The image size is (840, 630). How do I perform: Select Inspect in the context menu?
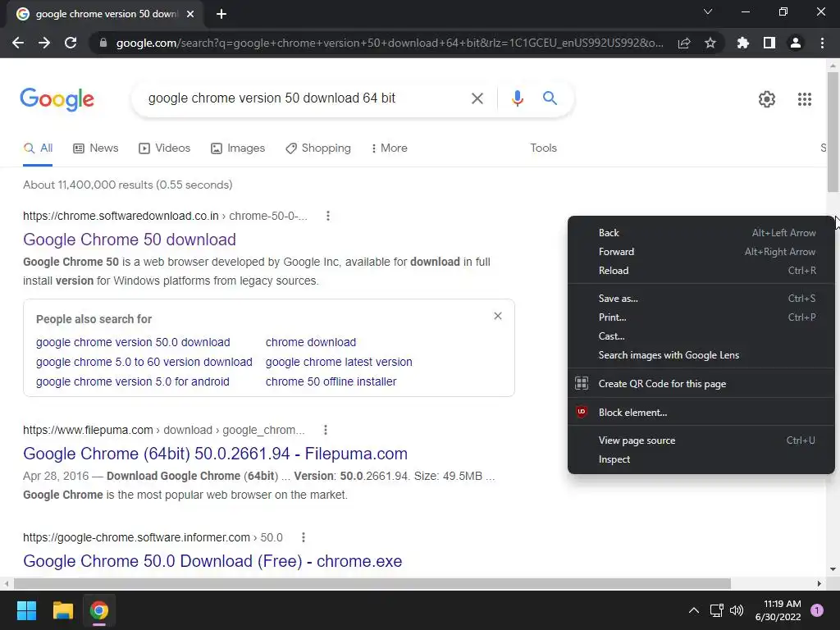[x=701, y=459]
